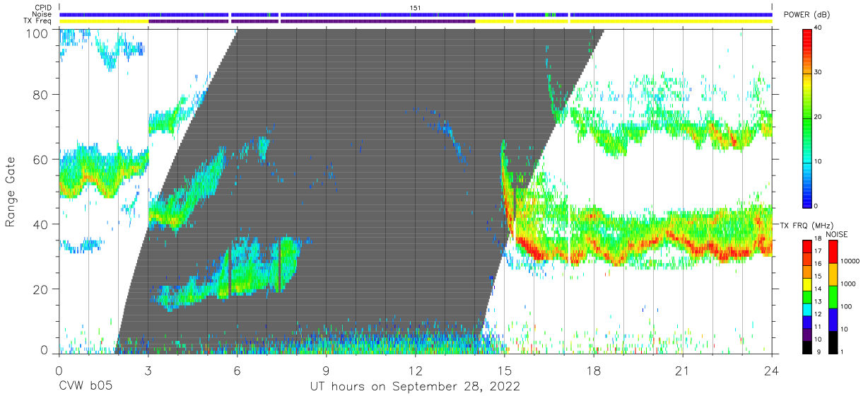
Task: Click y-axis tick label '20'
Action: (x=42, y=289)
